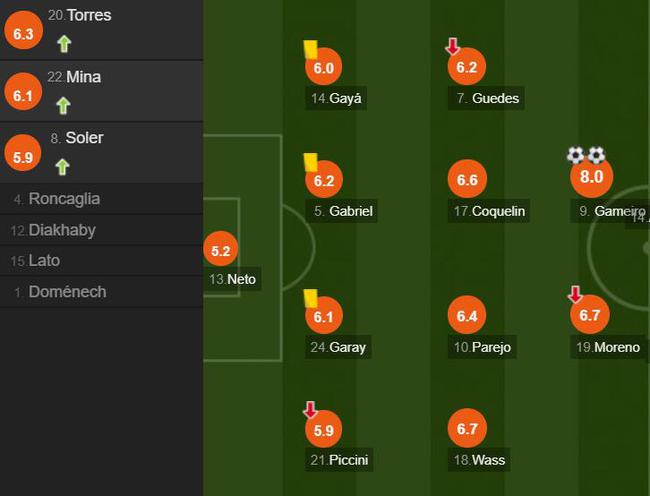Click Gameiro's two goal ball icons
The height and width of the screenshot is (496, 650).
point(586,155)
